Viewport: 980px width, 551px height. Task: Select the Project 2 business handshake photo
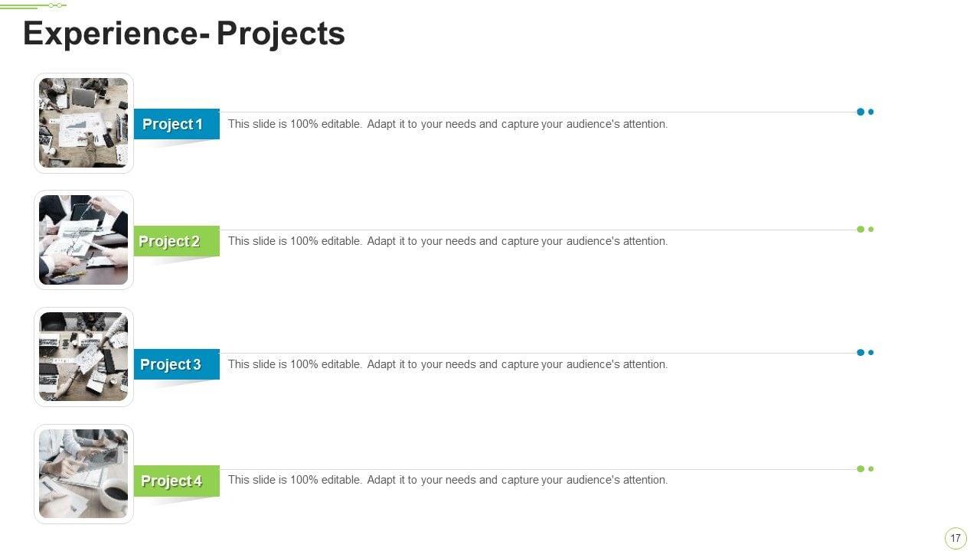pos(83,240)
